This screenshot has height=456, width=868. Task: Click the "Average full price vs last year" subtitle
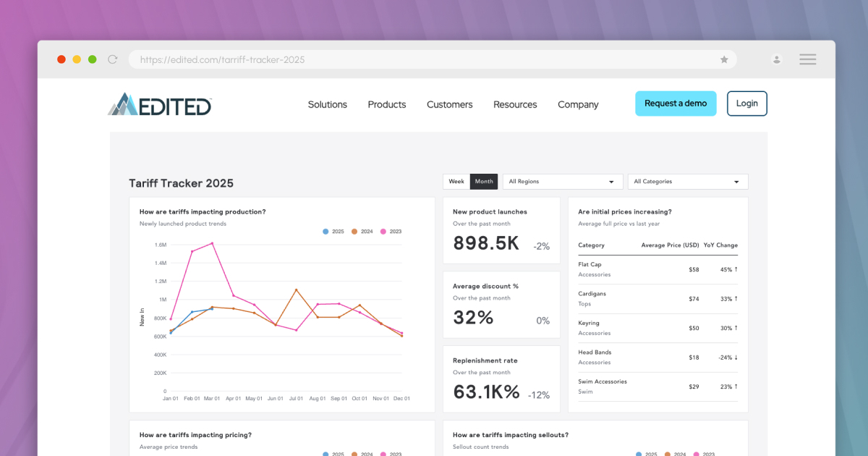(619, 224)
